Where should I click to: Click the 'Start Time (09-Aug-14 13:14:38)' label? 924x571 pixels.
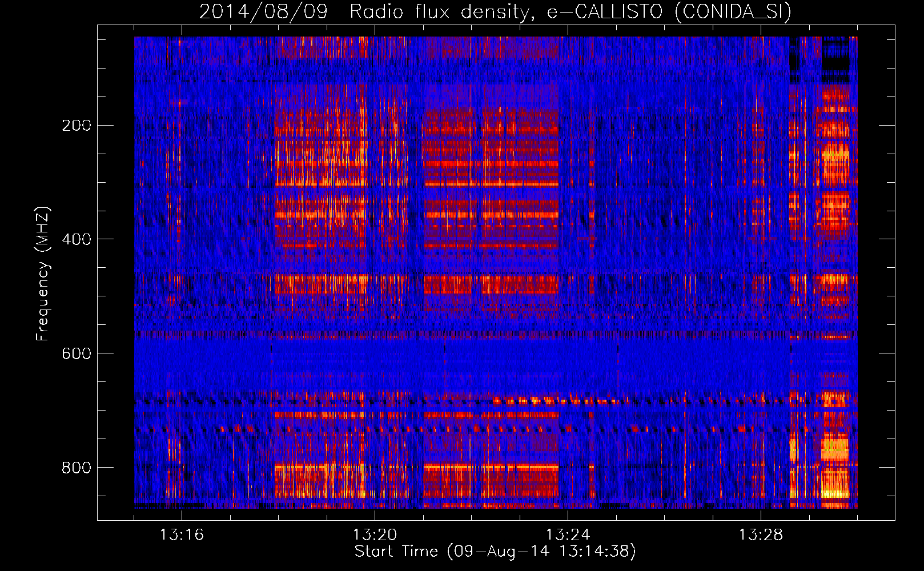495,551
